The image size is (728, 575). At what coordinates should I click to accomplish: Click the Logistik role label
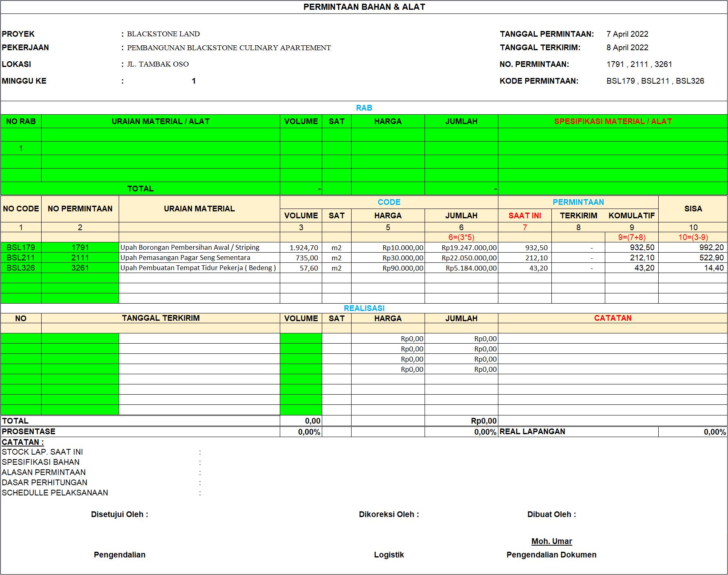point(389,555)
